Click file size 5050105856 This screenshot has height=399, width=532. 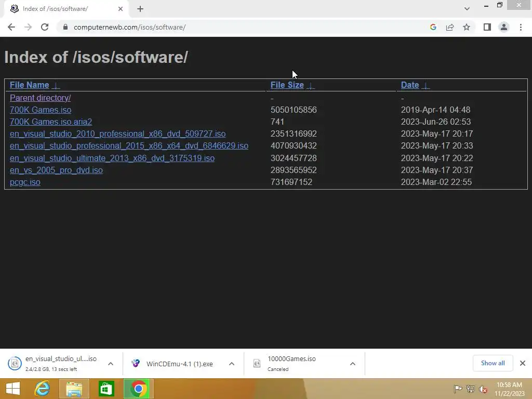click(294, 110)
